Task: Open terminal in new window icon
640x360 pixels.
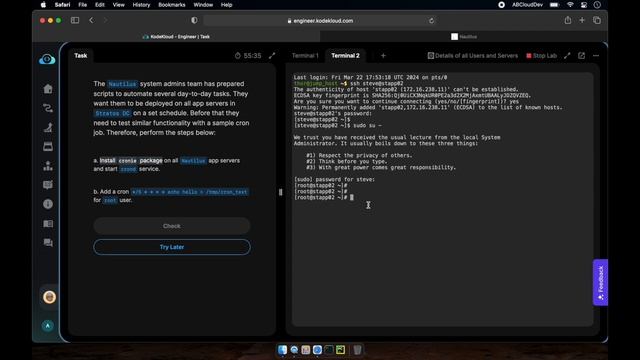Action: (x=581, y=56)
